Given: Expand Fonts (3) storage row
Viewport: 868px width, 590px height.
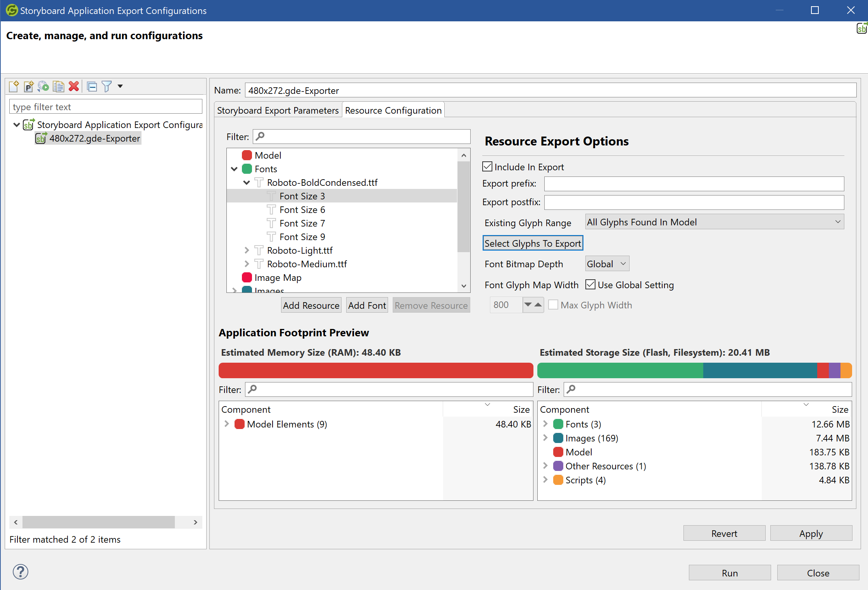Looking at the screenshot, I should click(x=545, y=424).
